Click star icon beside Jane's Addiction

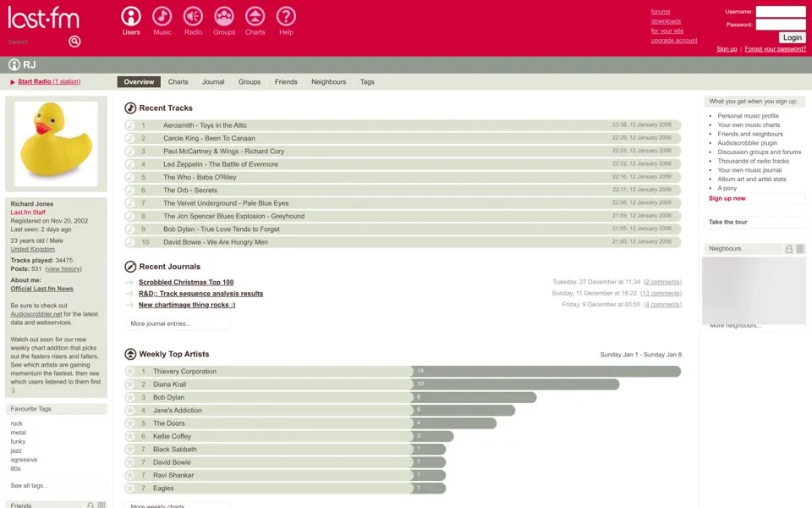click(x=130, y=410)
